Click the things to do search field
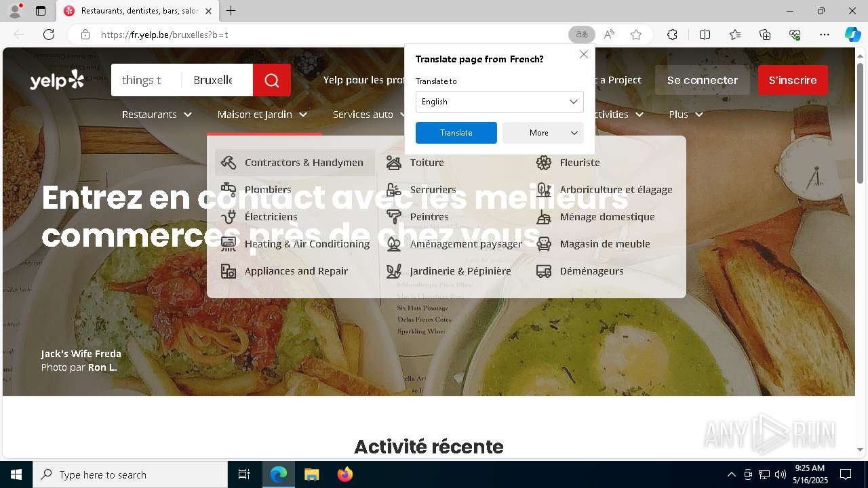The height and width of the screenshot is (488, 868). (x=146, y=80)
